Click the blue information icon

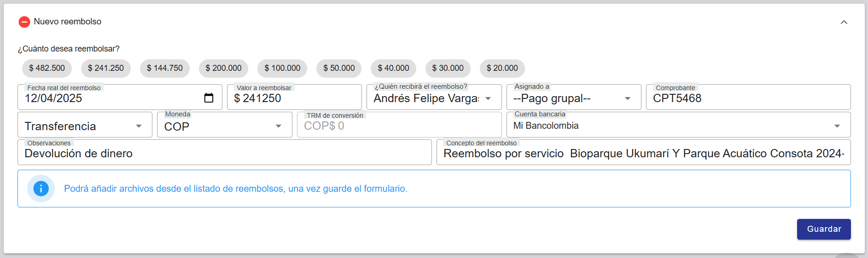[x=41, y=189]
